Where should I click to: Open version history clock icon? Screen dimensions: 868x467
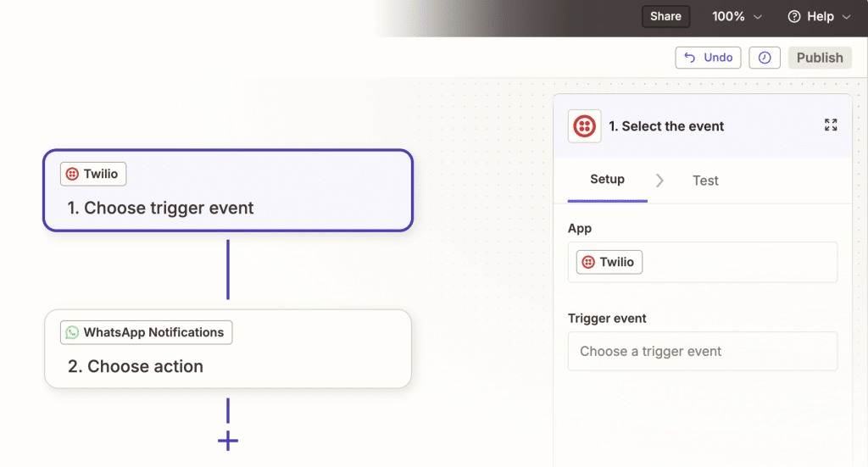[x=765, y=58]
